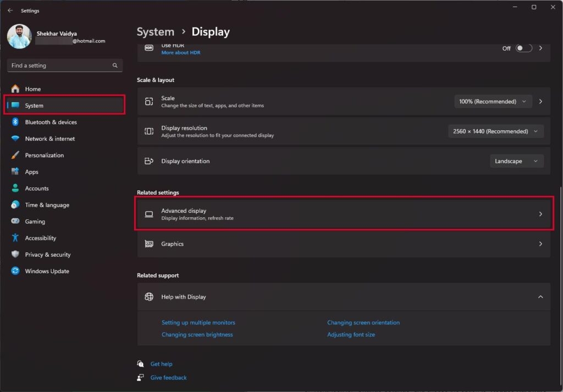The image size is (563, 392).
Task: Open Accessibility settings
Action: 65,238
